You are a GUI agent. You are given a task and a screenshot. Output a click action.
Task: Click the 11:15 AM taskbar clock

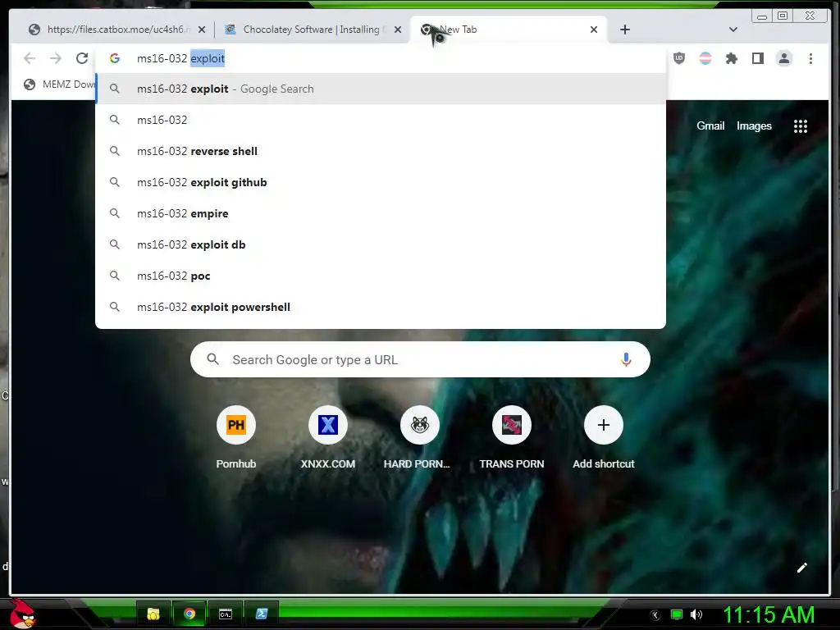click(769, 614)
